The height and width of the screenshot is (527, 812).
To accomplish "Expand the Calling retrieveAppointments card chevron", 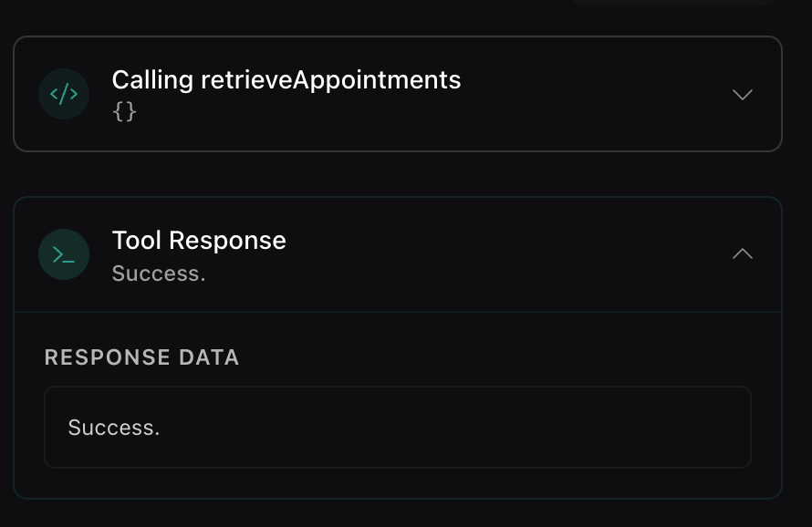I will (x=742, y=94).
